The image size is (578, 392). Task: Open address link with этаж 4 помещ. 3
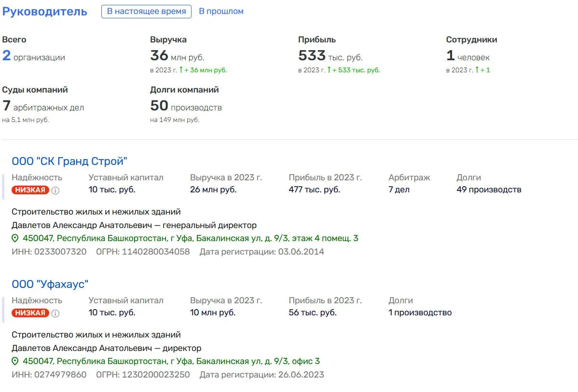(x=190, y=238)
